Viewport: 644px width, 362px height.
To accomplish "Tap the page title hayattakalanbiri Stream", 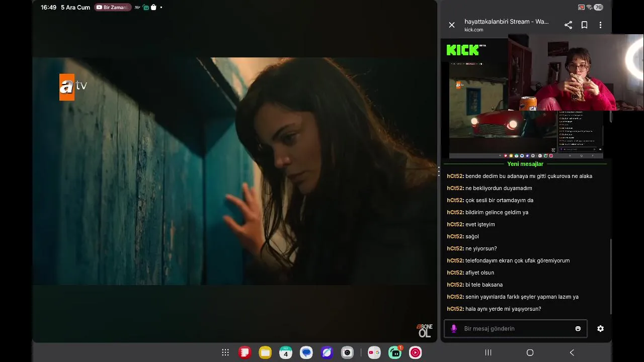I will [x=507, y=22].
